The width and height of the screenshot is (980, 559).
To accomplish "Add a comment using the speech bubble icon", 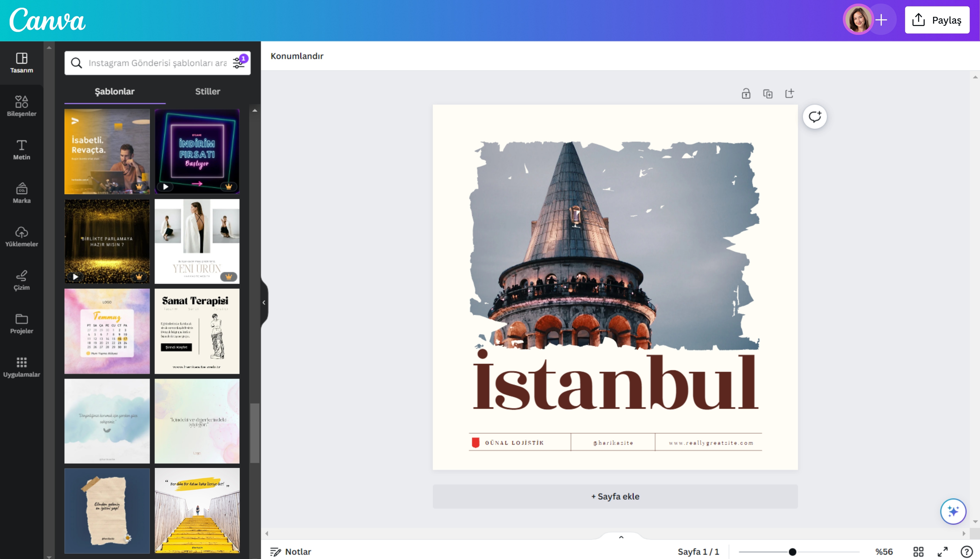I will click(x=814, y=117).
